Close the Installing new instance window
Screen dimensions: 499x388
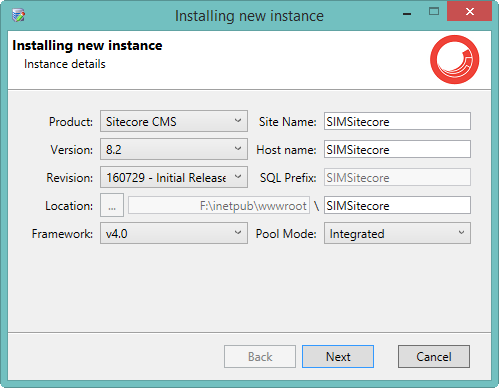click(x=470, y=12)
